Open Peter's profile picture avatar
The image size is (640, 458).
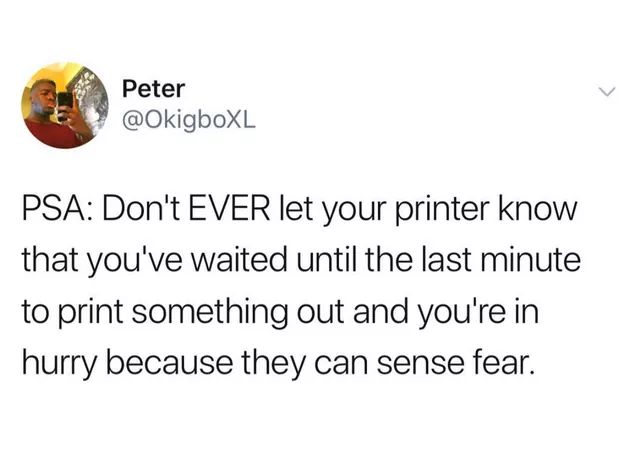coord(65,105)
